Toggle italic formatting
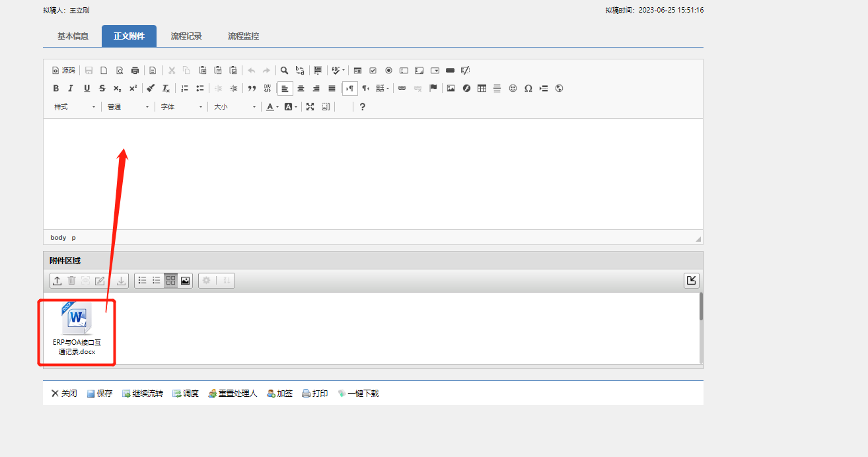The width and height of the screenshot is (868, 457). click(x=71, y=88)
